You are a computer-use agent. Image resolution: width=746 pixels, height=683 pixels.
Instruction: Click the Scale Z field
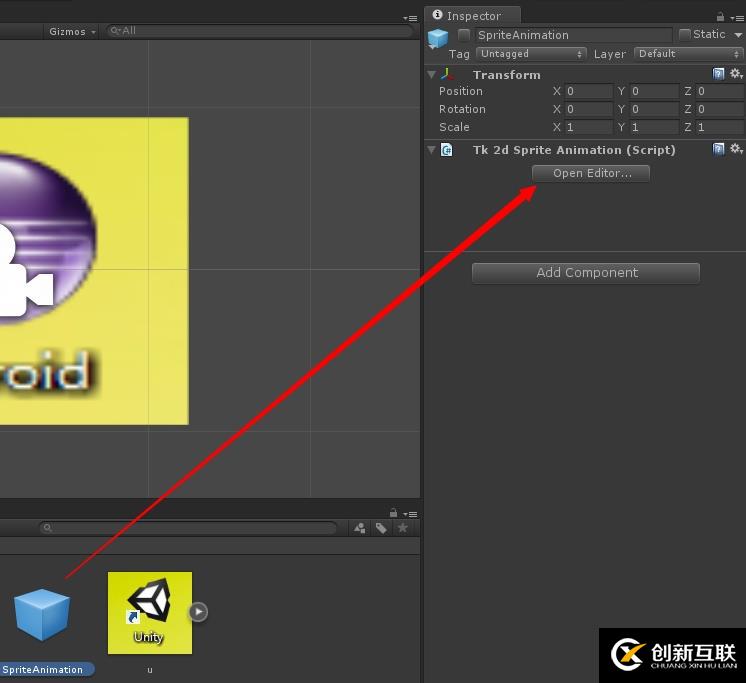point(720,127)
